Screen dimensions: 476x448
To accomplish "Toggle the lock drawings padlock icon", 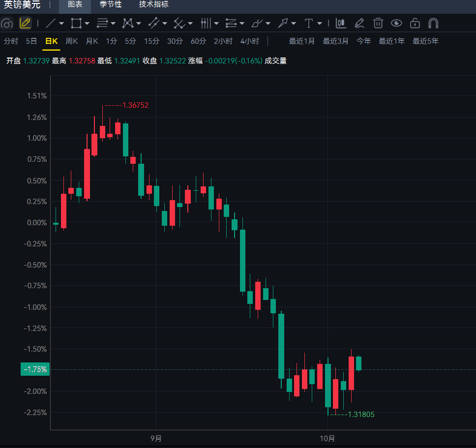I will pos(415,24).
